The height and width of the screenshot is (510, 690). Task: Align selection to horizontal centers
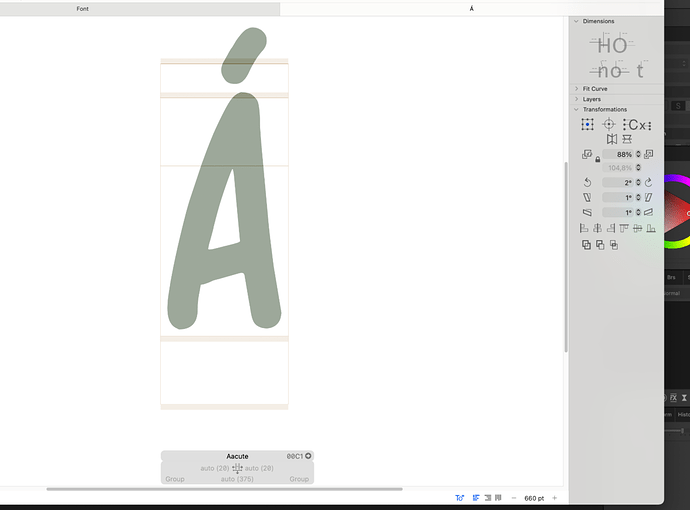[x=597, y=228]
